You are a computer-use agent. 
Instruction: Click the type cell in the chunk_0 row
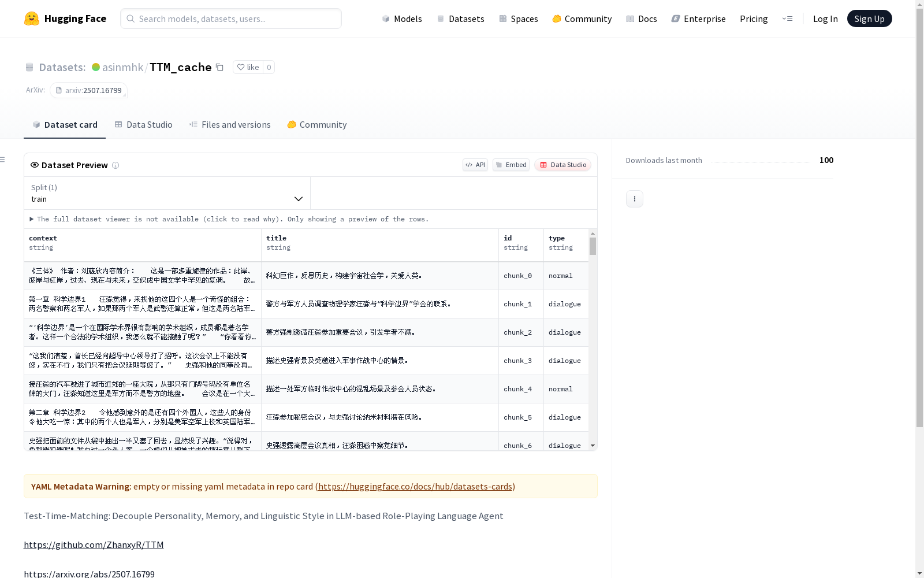click(x=566, y=276)
